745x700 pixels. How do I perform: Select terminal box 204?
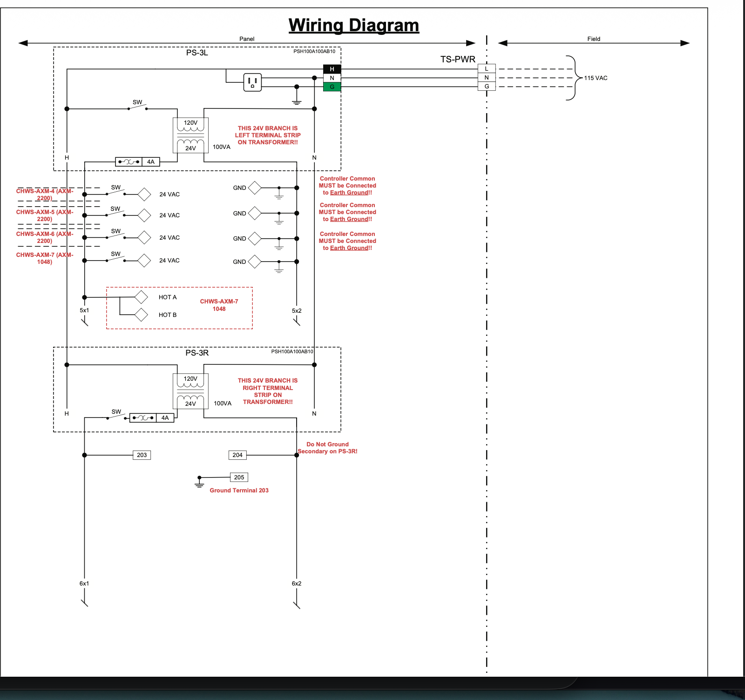coord(237,455)
